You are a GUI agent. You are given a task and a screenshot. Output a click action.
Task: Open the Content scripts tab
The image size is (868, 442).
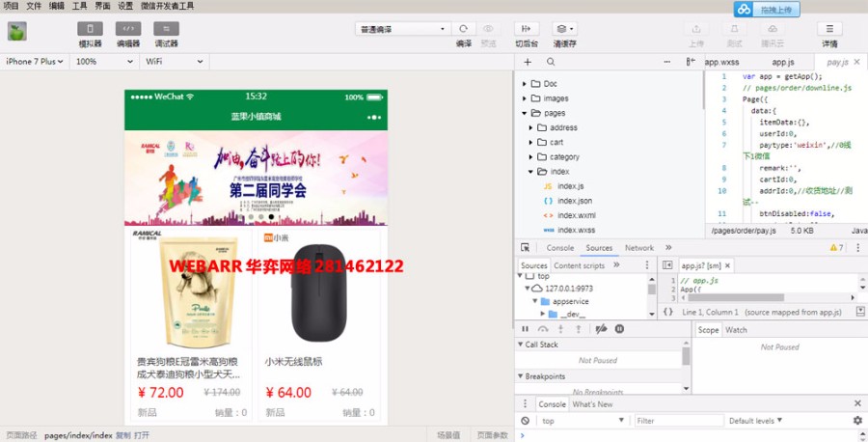point(579,265)
